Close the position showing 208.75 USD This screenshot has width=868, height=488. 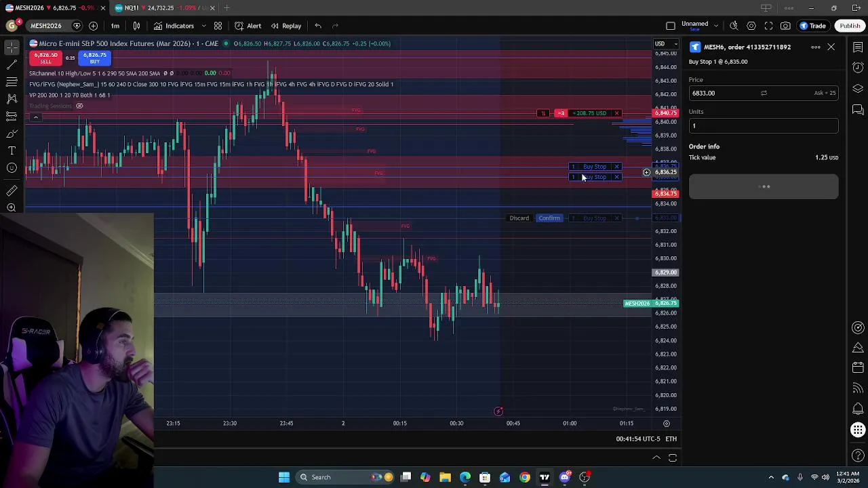pos(616,113)
